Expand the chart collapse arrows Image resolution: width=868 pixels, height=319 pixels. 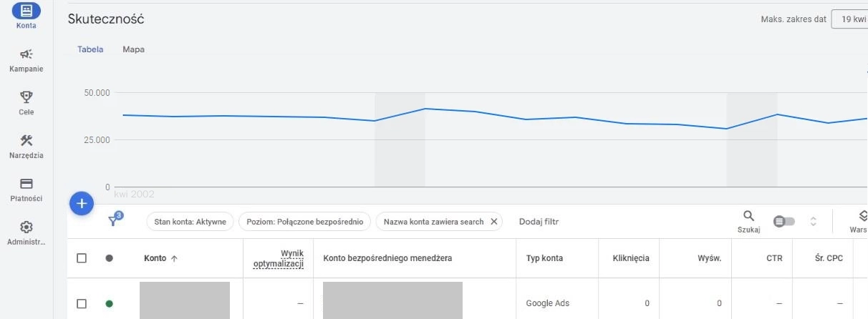813,222
